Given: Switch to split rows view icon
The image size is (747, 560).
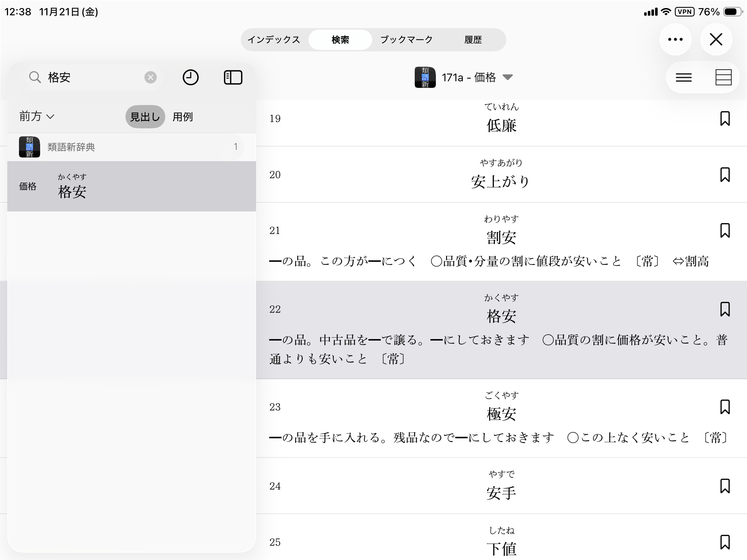Looking at the screenshot, I should (723, 77).
